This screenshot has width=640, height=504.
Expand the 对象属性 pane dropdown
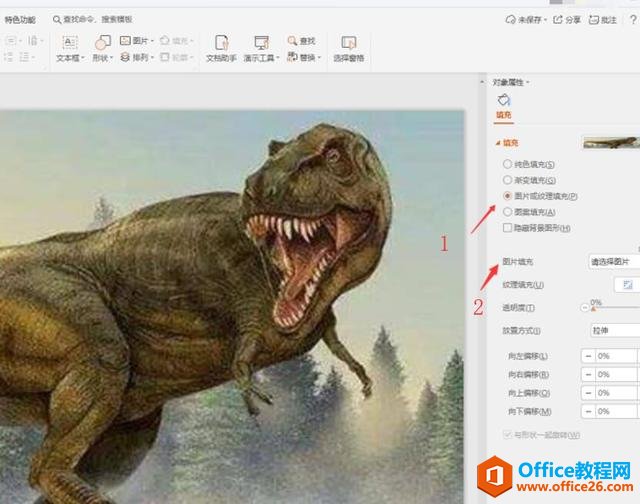point(528,82)
